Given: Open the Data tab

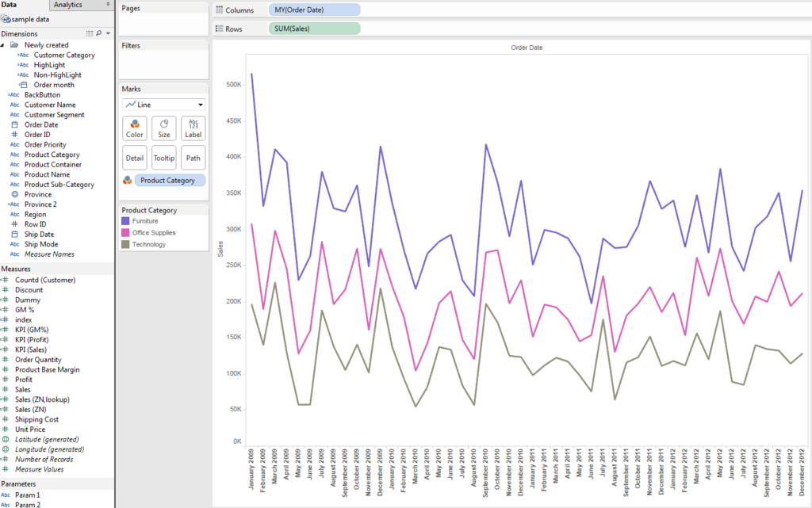Looking at the screenshot, I should tap(9, 5).
